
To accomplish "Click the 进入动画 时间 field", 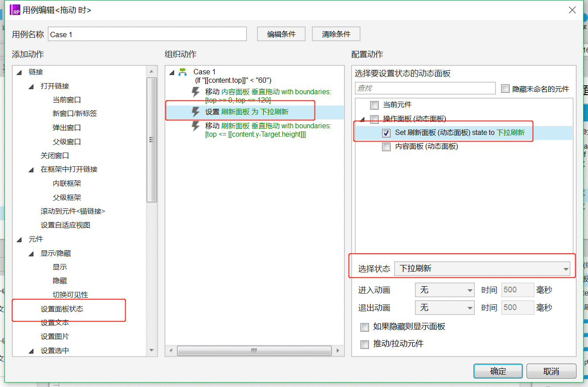I will 518,290.
